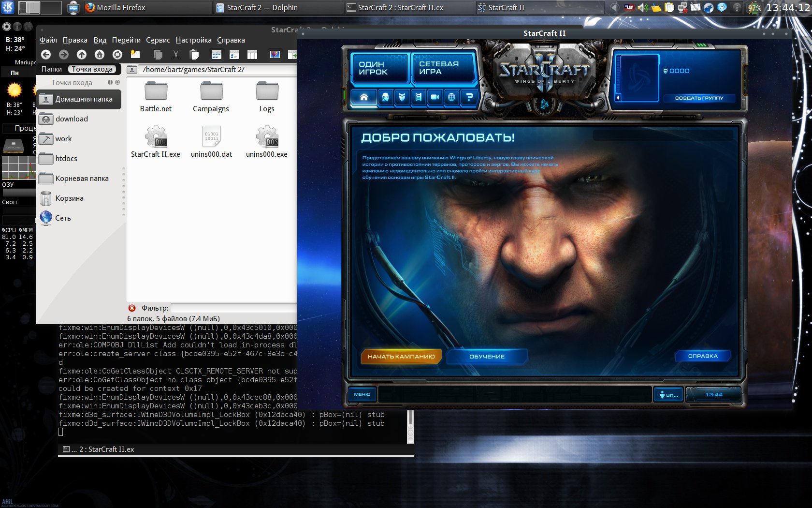
Task: Click the Copy icon in Dolphin toolbar
Action: pos(158,55)
